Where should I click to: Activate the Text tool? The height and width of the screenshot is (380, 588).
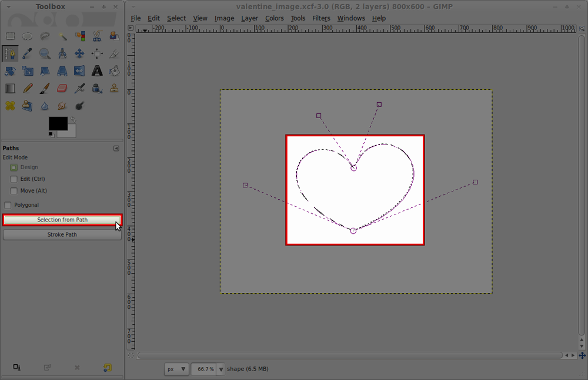pyautogui.click(x=97, y=70)
